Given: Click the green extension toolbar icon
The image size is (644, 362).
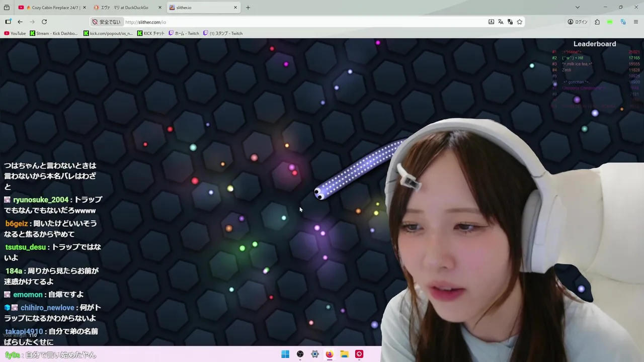Looking at the screenshot, I should (610, 22).
